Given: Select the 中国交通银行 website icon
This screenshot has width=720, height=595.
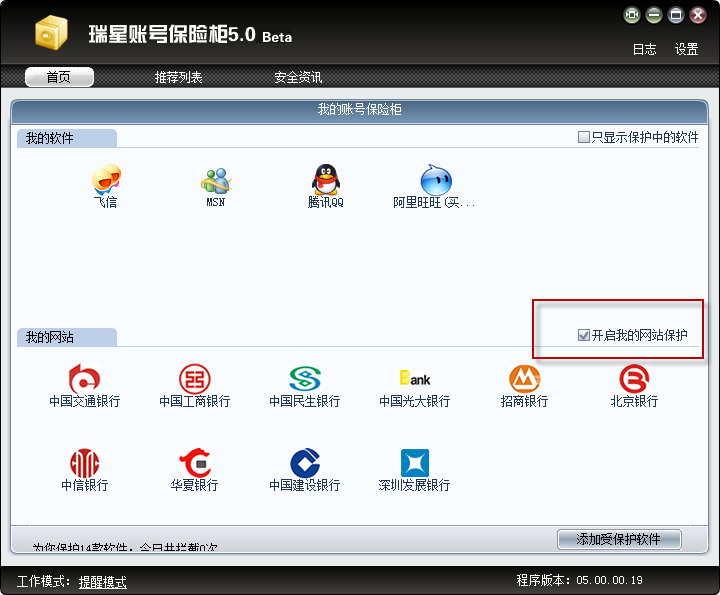Looking at the screenshot, I should (84, 380).
